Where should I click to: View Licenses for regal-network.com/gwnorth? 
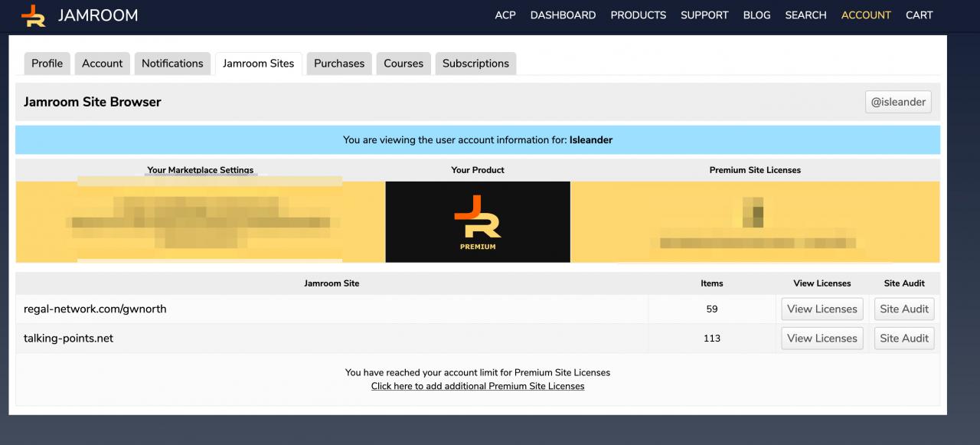click(822, 309)
